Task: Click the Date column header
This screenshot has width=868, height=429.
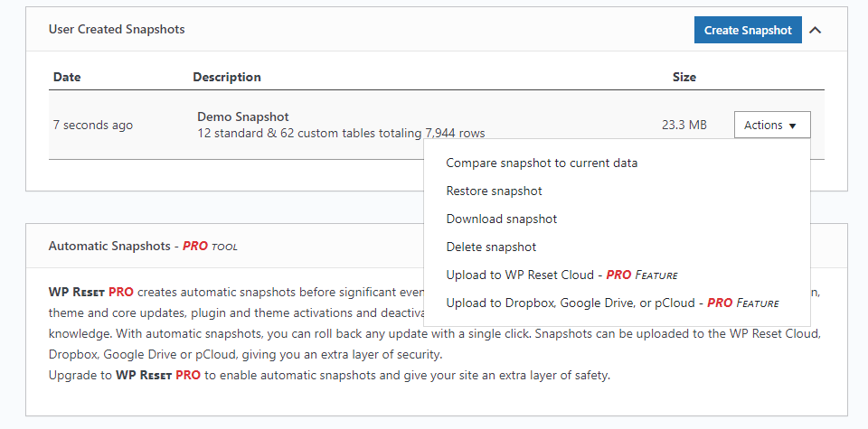Action: click(67, 77)
